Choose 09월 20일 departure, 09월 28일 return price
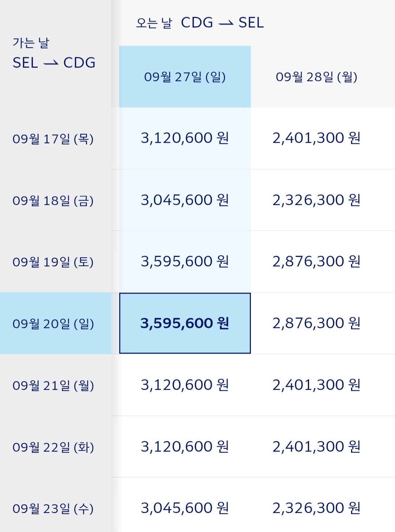This screenshot has height=532, width=395. point(316,323)
